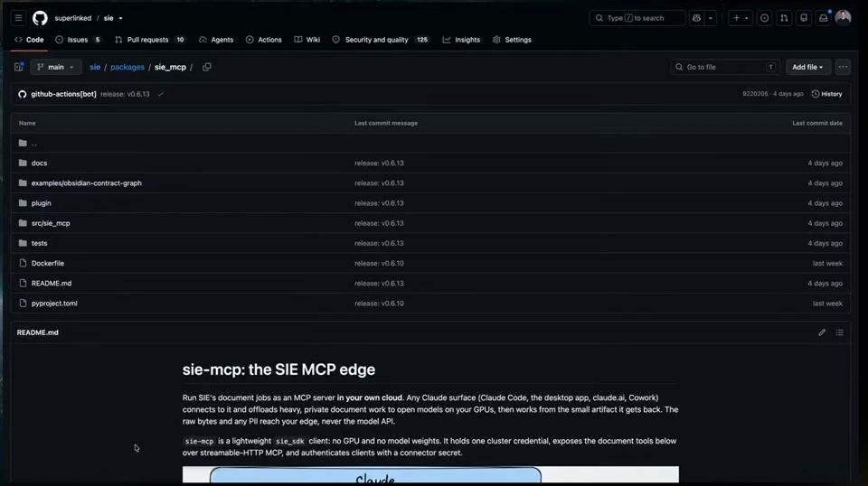
Task: Show commit check status checkmark
Action: tap(161, 94)
